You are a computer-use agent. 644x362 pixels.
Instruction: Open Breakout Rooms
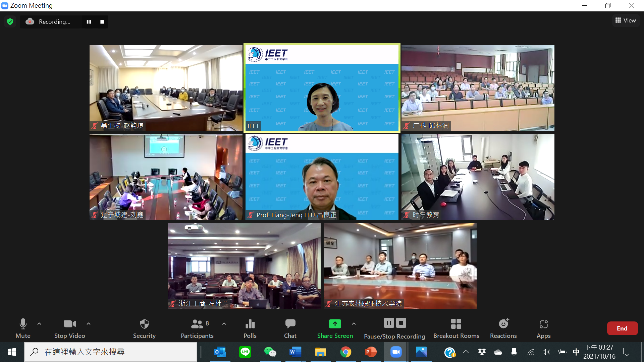pyautogui.click(x=456, y=328)
